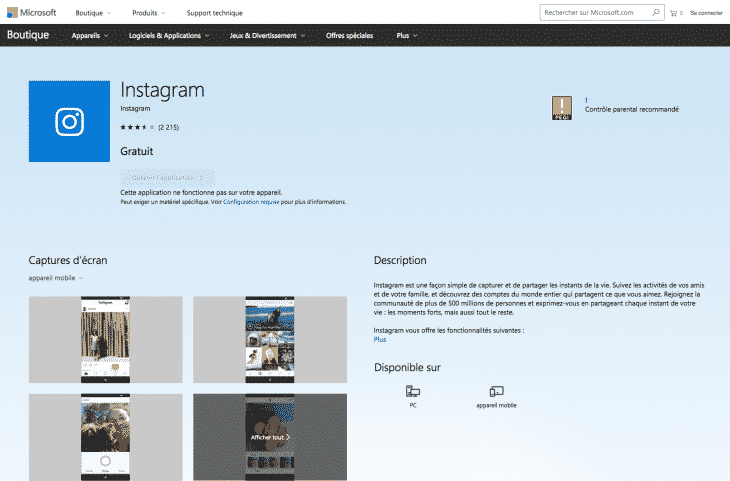The height and width of the screenshot is (481, 730).
Task: Open second screenshot thumbnail with photo grid
Action: pyautogui.click(x=270, y=339)
